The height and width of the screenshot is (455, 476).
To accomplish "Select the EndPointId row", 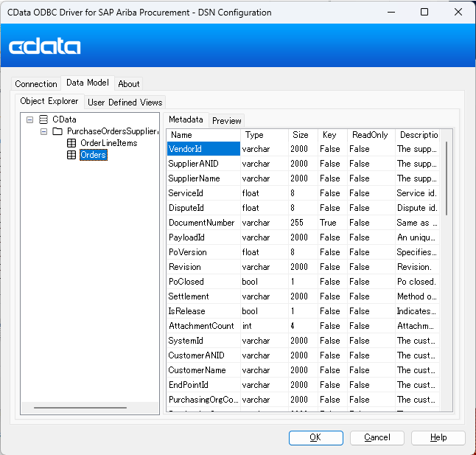I will (x=303, y=384).
